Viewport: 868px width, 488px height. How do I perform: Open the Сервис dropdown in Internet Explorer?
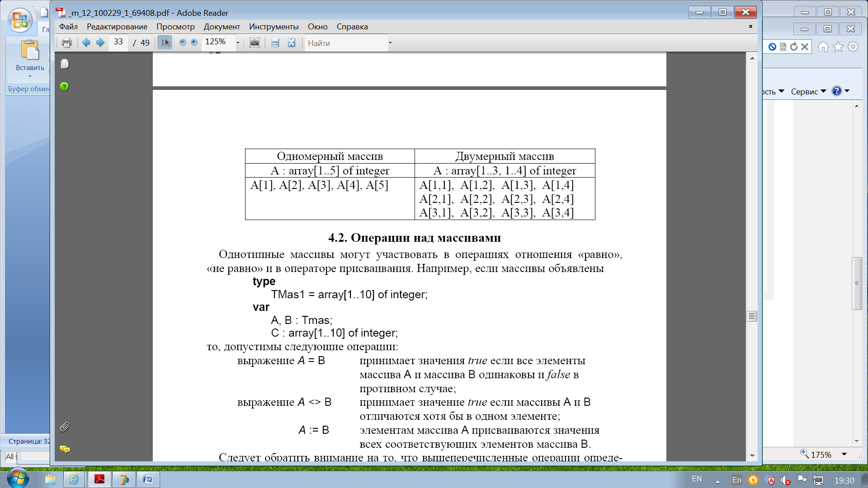click(808, 92)
